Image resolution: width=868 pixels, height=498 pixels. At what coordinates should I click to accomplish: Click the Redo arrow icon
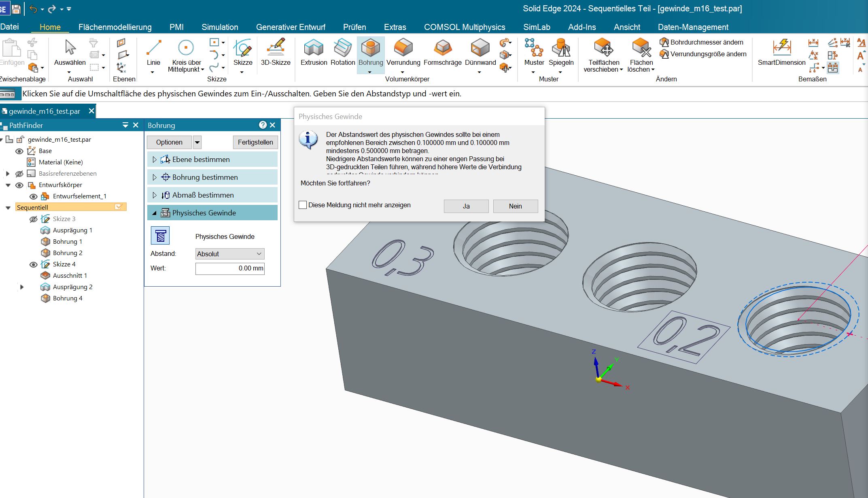tap(52, 9)
